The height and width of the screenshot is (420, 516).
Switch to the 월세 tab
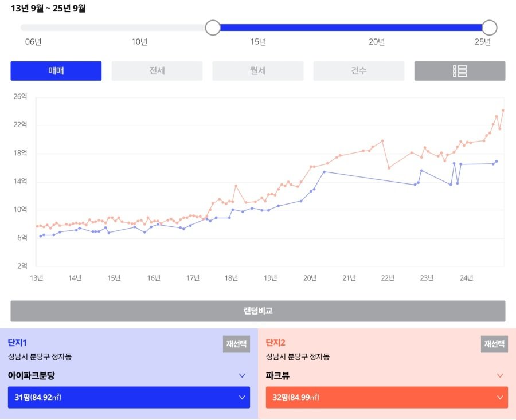point(257,71)
